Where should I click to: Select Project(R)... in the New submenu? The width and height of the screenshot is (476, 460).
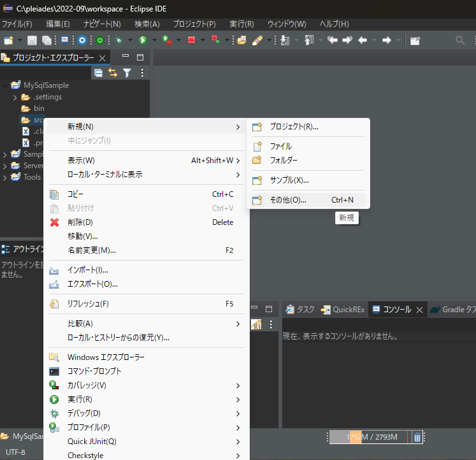click(308, 127)
